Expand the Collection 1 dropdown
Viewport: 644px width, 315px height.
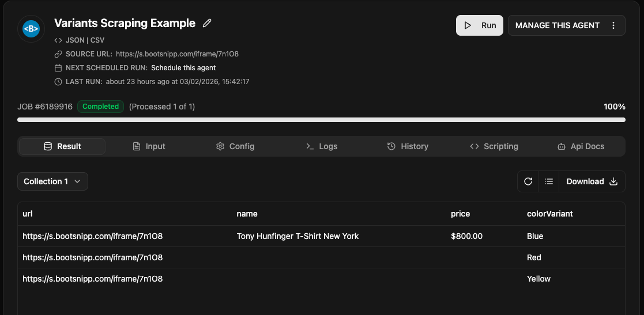pos(52,181)
